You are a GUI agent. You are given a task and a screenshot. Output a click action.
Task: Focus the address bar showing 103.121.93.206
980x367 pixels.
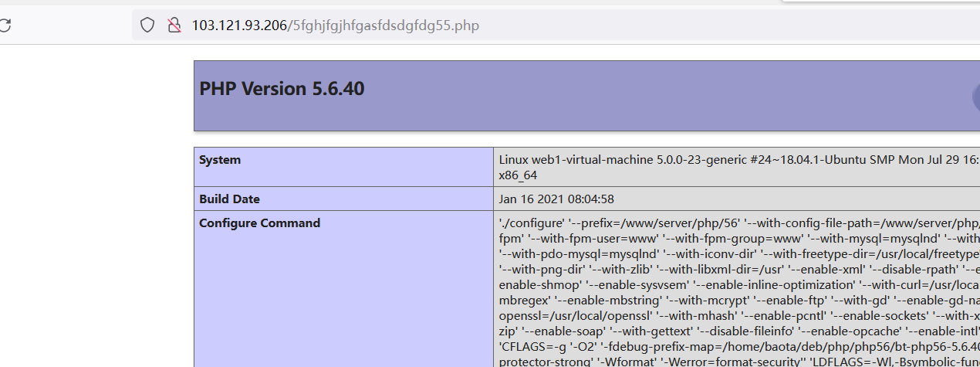[x=556, y=25]
